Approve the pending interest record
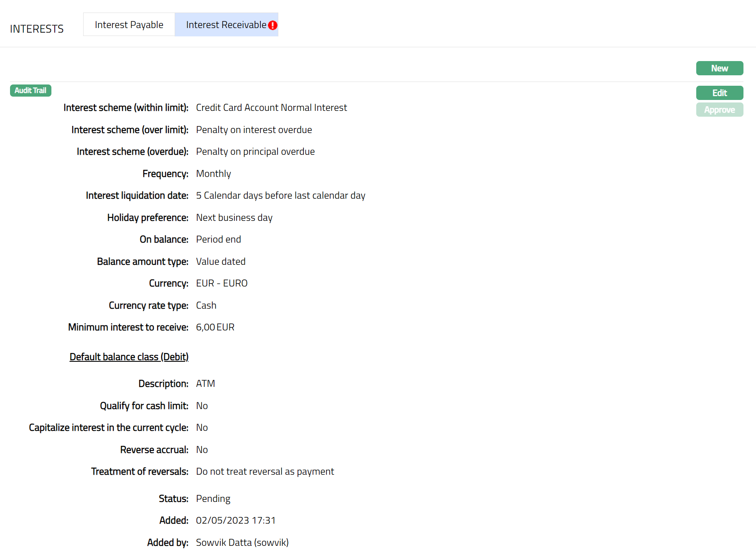 coord(719,110)
